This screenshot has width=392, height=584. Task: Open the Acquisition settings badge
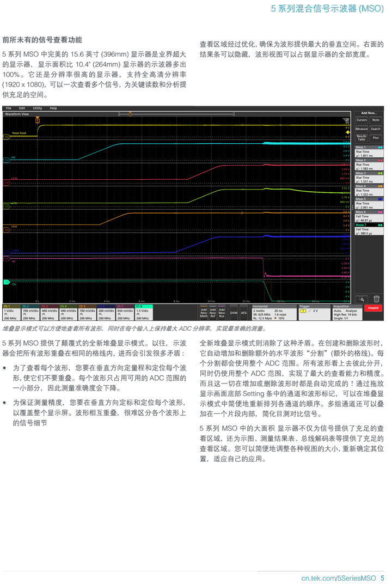pyautogui.click(x=347, y=313)
